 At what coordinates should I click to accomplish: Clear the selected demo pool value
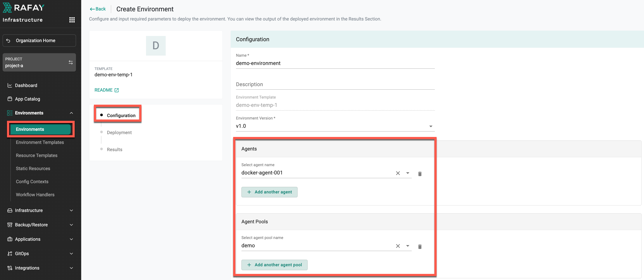tap(398, 246)
